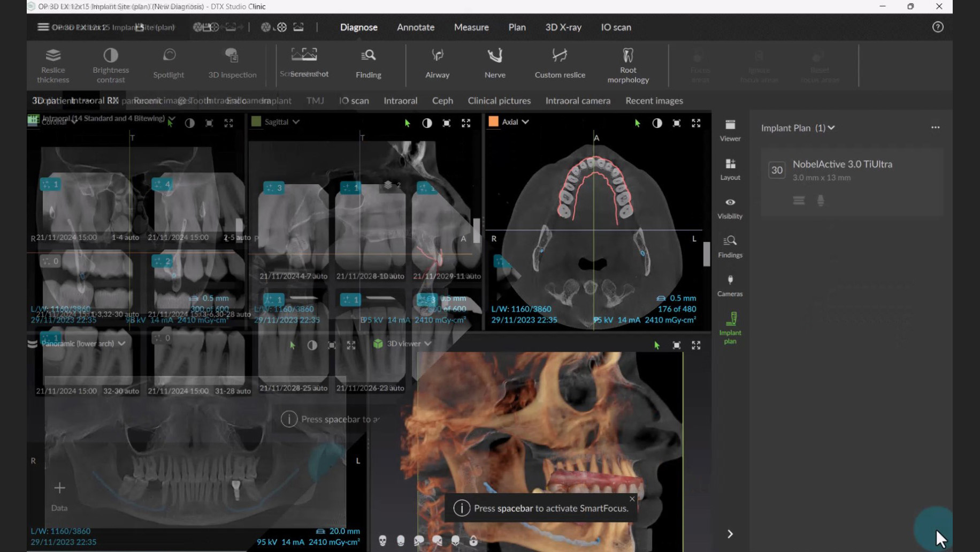980x552 pixels.
Task: Click tooth number 30 box
Action: pos(777,170)
